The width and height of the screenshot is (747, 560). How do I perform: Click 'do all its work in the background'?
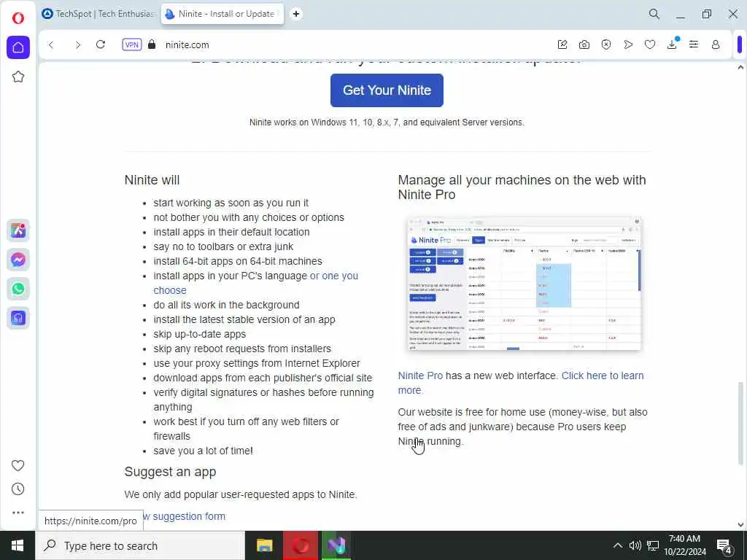[x=226, y=305]
